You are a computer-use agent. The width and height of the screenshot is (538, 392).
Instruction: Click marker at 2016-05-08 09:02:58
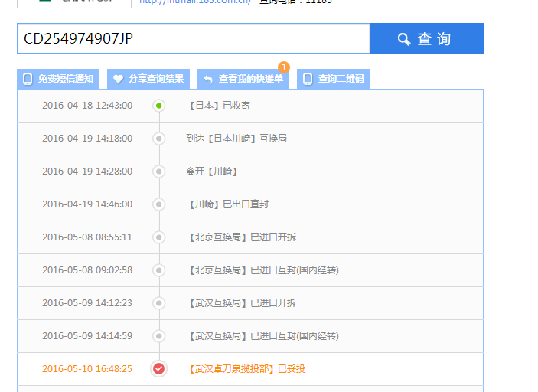click(159, 270)
